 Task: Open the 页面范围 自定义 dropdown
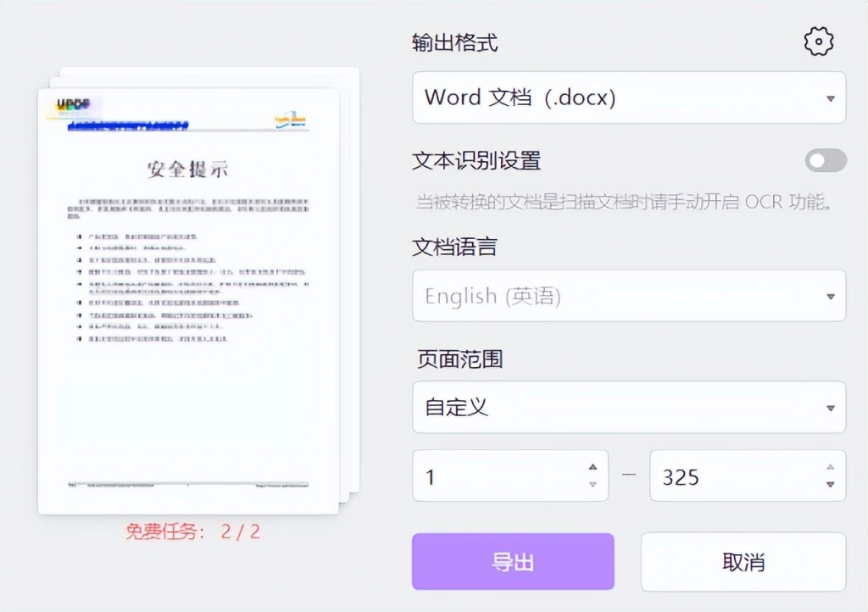tap(629, 407)
